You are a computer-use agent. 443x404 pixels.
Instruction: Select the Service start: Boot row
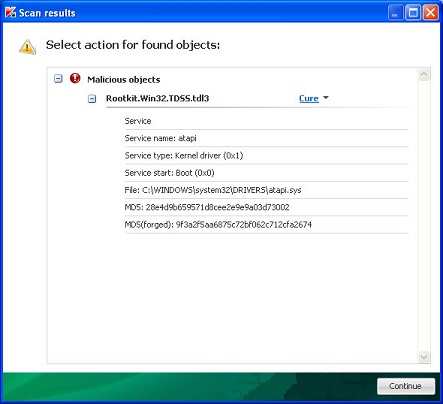pyautogui.click(x=266, y=173)
